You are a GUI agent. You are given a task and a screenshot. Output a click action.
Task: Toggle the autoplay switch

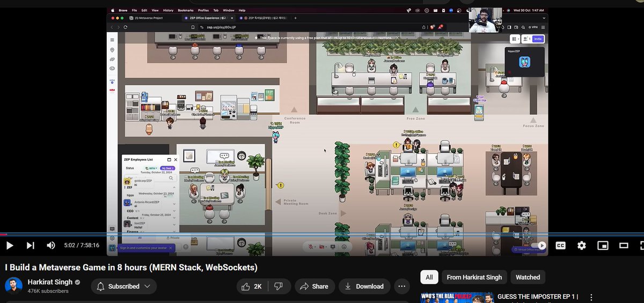(539, 246)
